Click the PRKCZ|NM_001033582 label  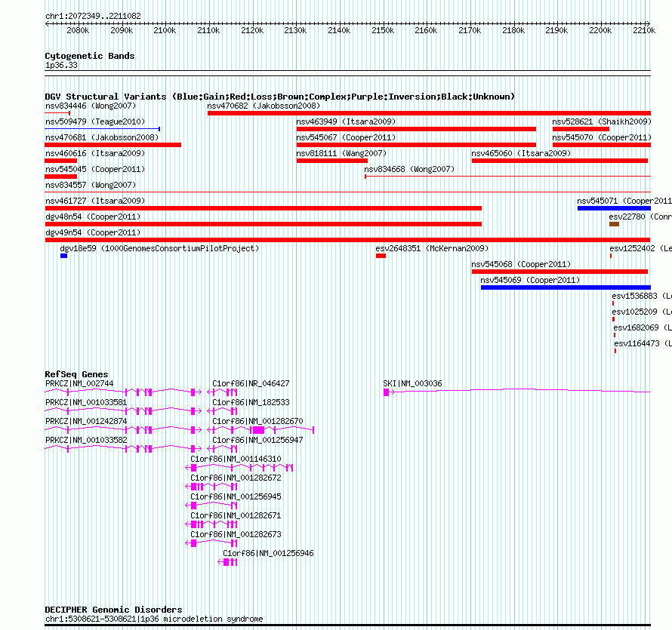pyautogui.click(x=86, y=440)
